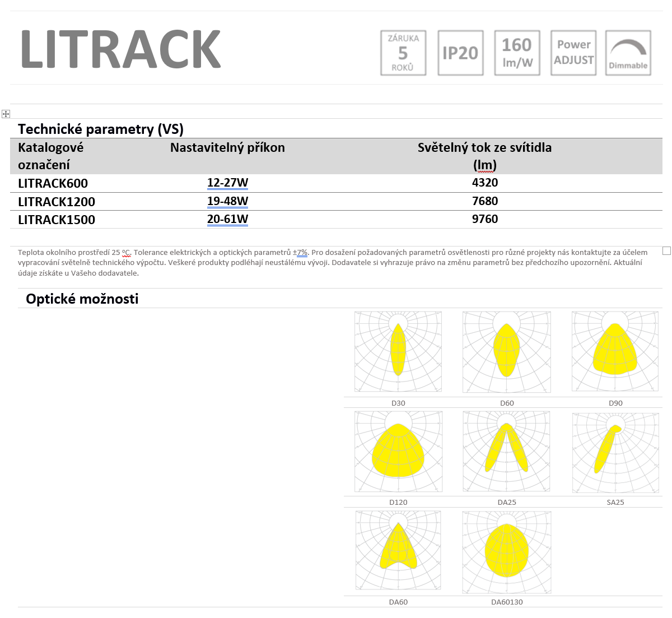This screenshot has height=618, width=672.
Task: Click the DA60130 caption label
Action: [x=507, y=602]
